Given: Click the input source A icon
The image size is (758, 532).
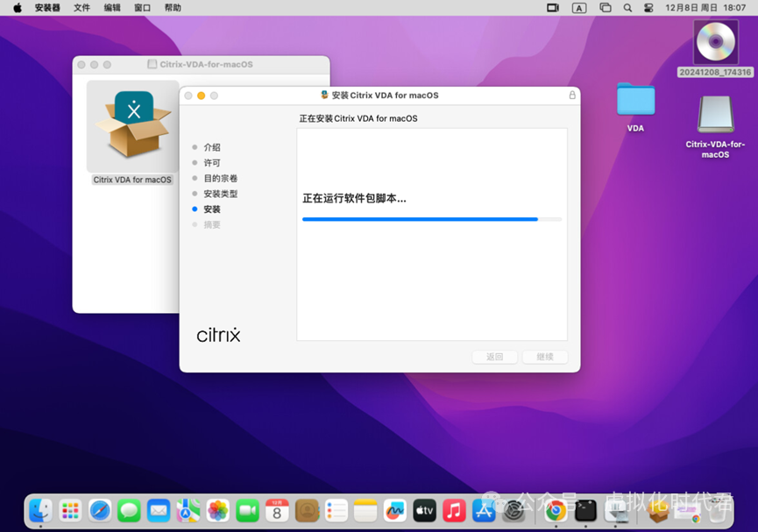Looking at the screenshot, I should [x=579, y=8].
